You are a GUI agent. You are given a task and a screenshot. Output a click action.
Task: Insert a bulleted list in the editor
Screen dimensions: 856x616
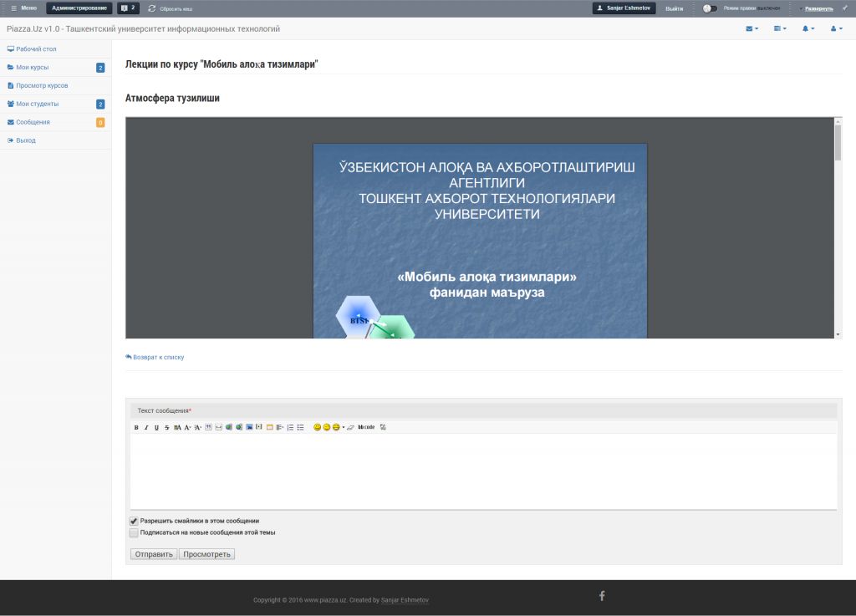(300, 427)
